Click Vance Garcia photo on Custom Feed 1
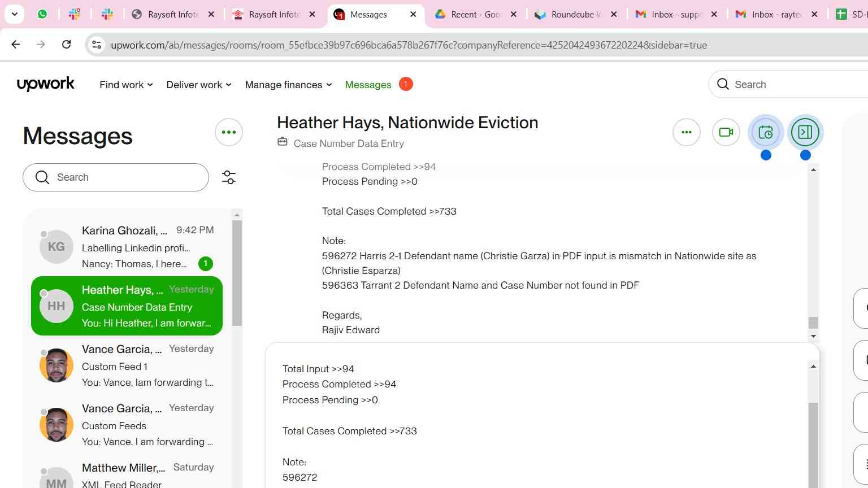The width and height of the screenshot is (868, 488). pyautogui.click(x=57, y=365)
